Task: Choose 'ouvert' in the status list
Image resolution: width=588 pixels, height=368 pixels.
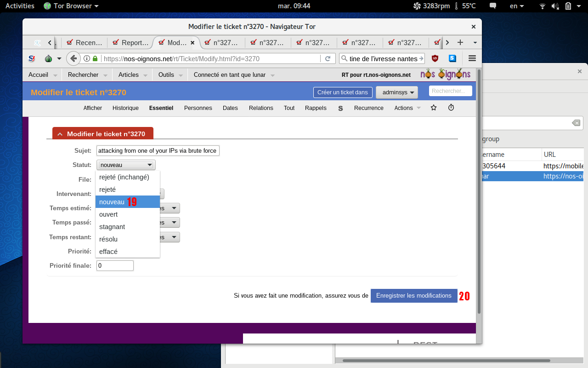Action: [108, 214]
